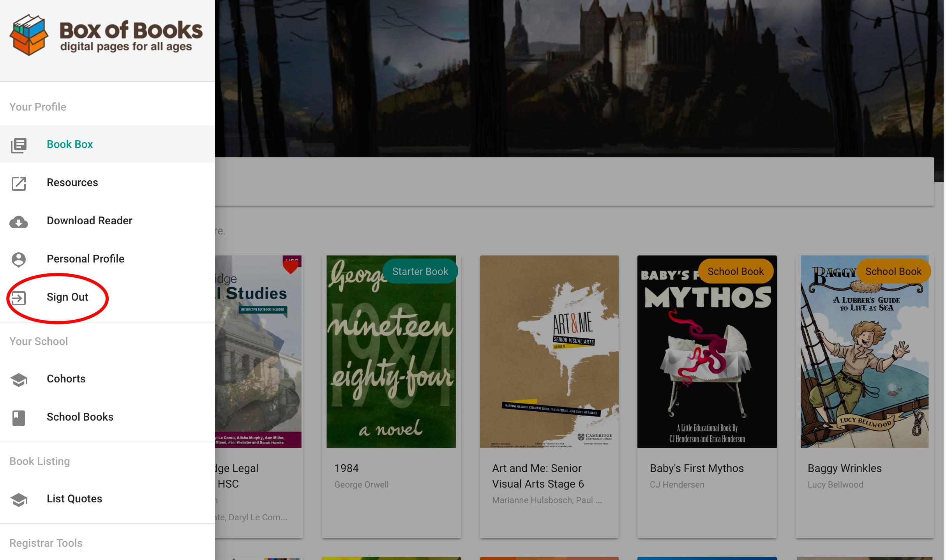Open Cohorts under Your School
Viewport: 946px width, 560px height.
[108, 379]
